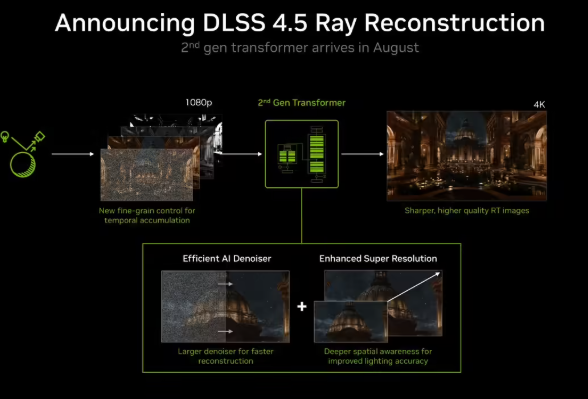Image resolution: width=588 pixels, height=399 pixels.
Task: Click 'New fine-grain control for temporal accumulation' caption
Action: tap(147, 215)
